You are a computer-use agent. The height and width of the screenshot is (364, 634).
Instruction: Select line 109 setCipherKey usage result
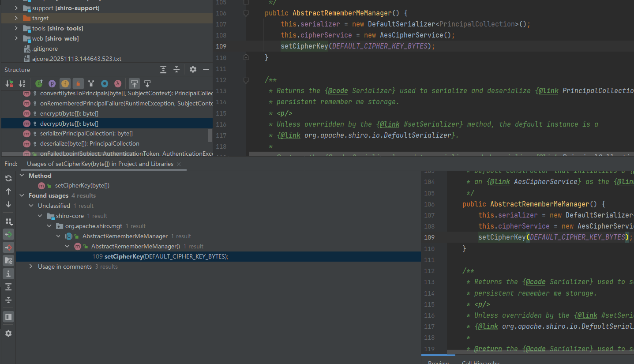(x=218, y=256)
